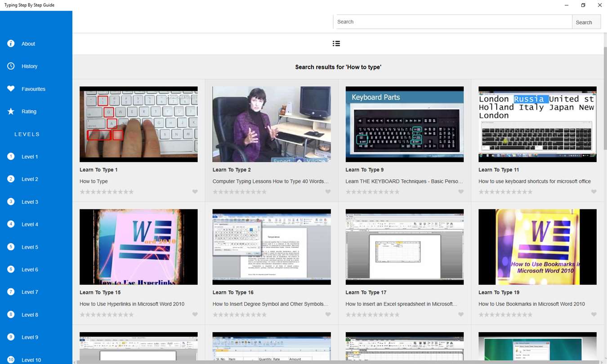Select the Level 9 number badge
This screenshot has height=364, width=607.
(x=11, y=337)
